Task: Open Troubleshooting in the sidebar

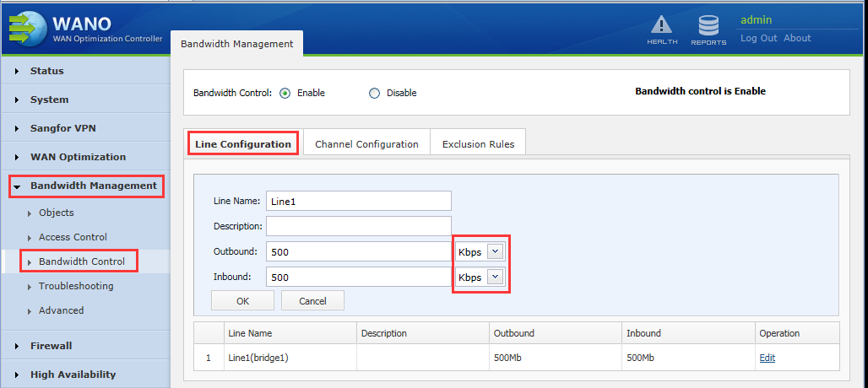Action: click(x=76, y=286)
